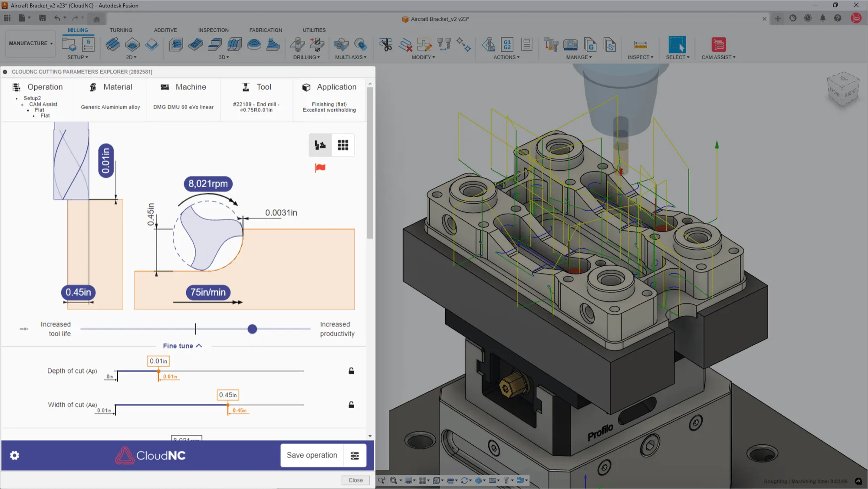
Task: Open the Post Process G1 G2 icon
Action: pos(507,44)
